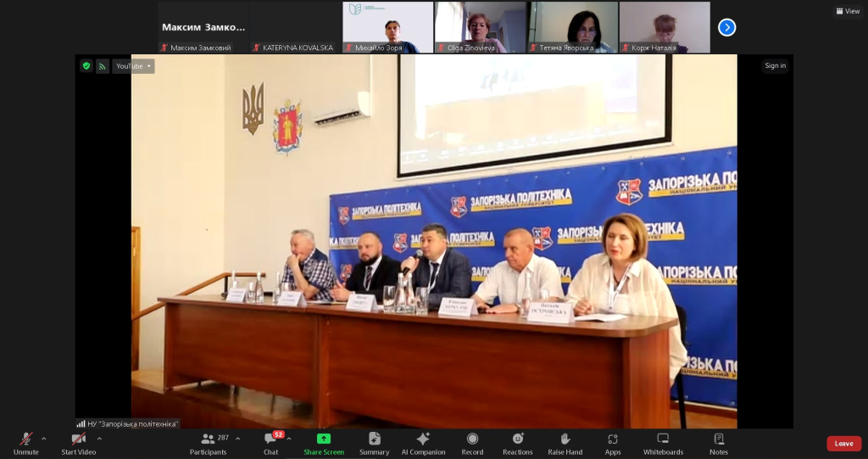The width and height of the screenshot is (868, 459).
Task: Select Тетяна Яворська video thumbnail
Action: tap(572, 27)
